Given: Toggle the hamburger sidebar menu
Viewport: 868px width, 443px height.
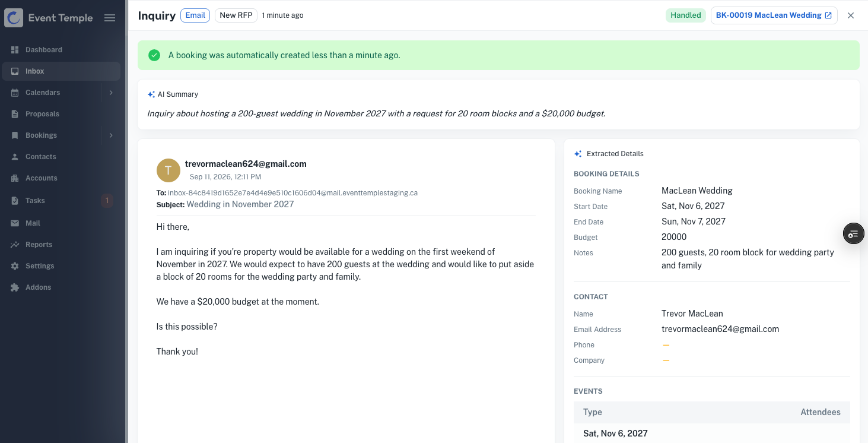Looking at the screenshot, I should click(x=110, y=18).
